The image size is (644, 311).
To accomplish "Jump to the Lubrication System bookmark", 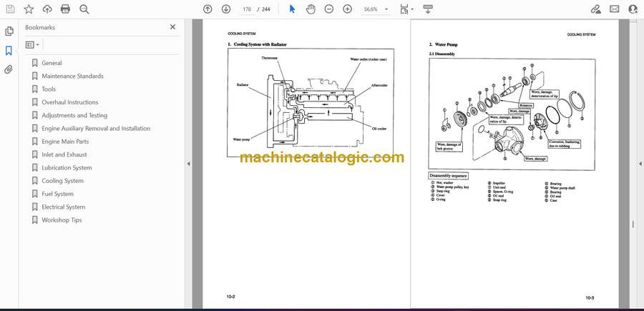I will point(67,168).
